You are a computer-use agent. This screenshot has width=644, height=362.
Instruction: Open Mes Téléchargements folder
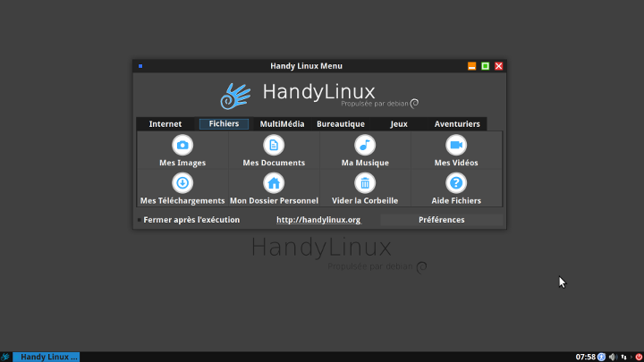(x=182, y=189)
